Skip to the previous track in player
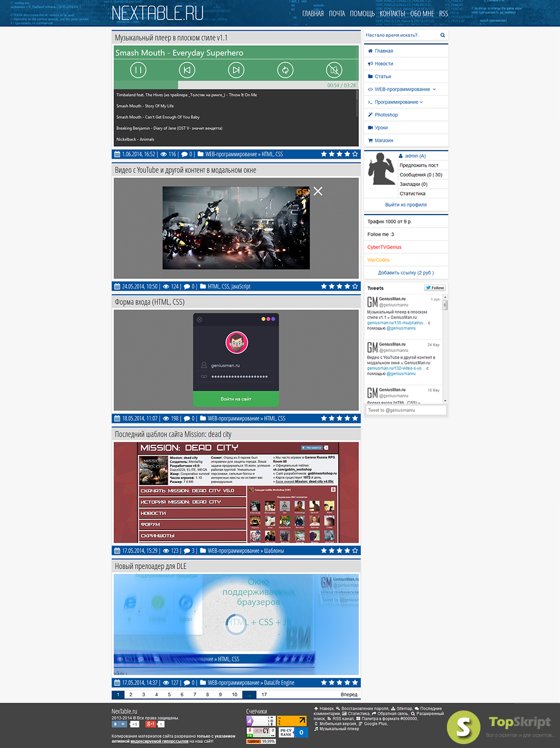The image size is (560, 748). pyautogui.click(x=187, y=70)
